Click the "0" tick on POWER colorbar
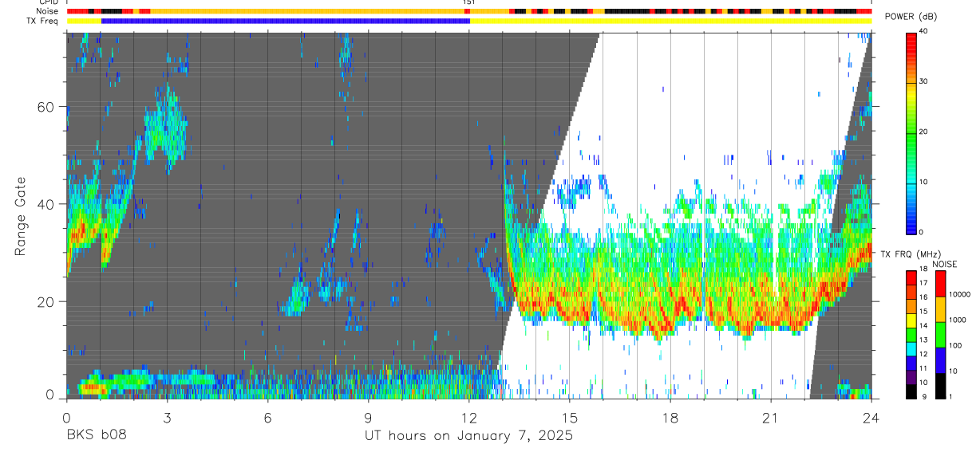 pos(922,232)
